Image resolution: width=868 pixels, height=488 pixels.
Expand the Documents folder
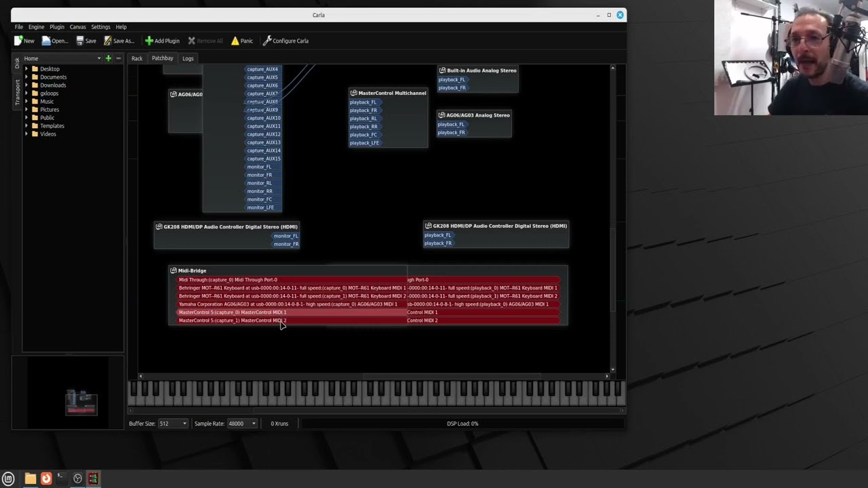(26, 77)
